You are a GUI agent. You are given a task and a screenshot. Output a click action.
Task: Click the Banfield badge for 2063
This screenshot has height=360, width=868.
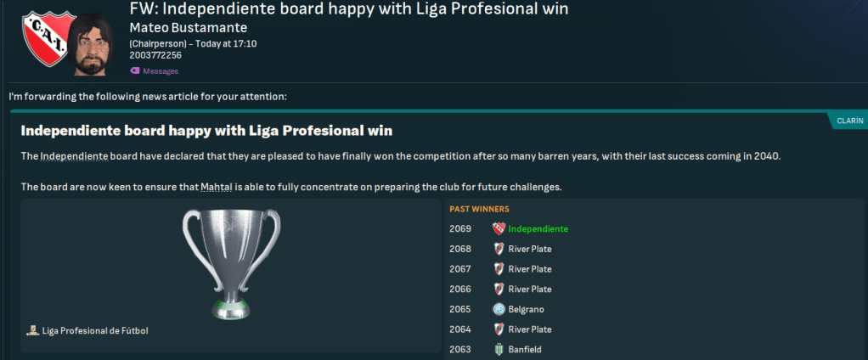click(499, 350)
